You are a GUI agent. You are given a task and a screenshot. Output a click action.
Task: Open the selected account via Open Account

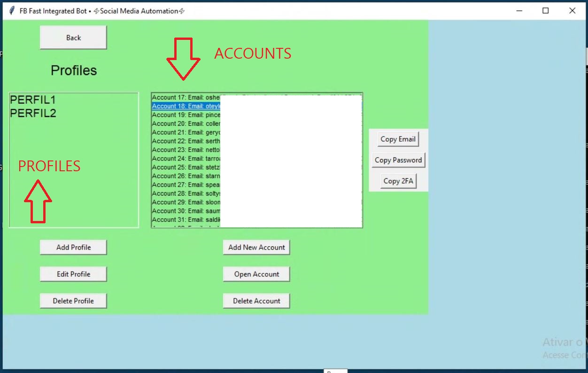point(256,274)
